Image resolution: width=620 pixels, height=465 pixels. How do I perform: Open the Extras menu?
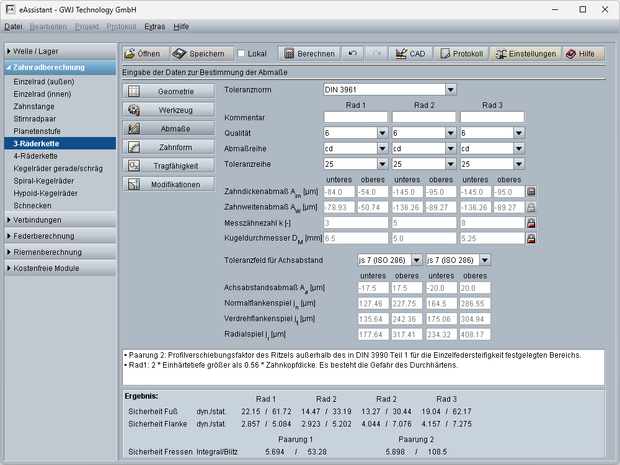pyautogui.click(x=154, y=26)
